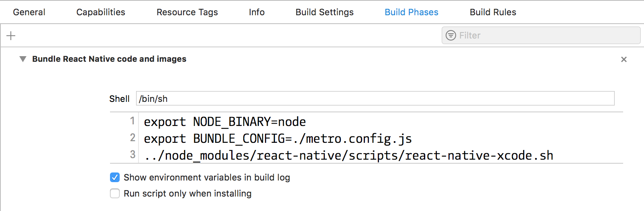Enable Run script only when installing

pos(115,193)
